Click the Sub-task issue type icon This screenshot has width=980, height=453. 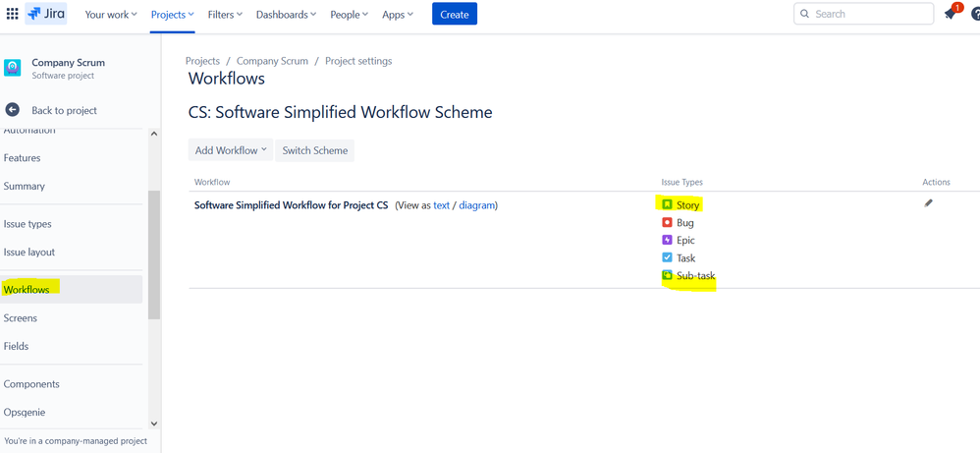coord(667,275)
